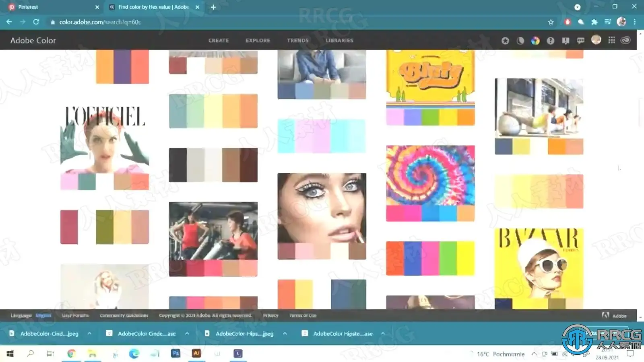Open the tab search dropdown in Chrome

point(577,7)
